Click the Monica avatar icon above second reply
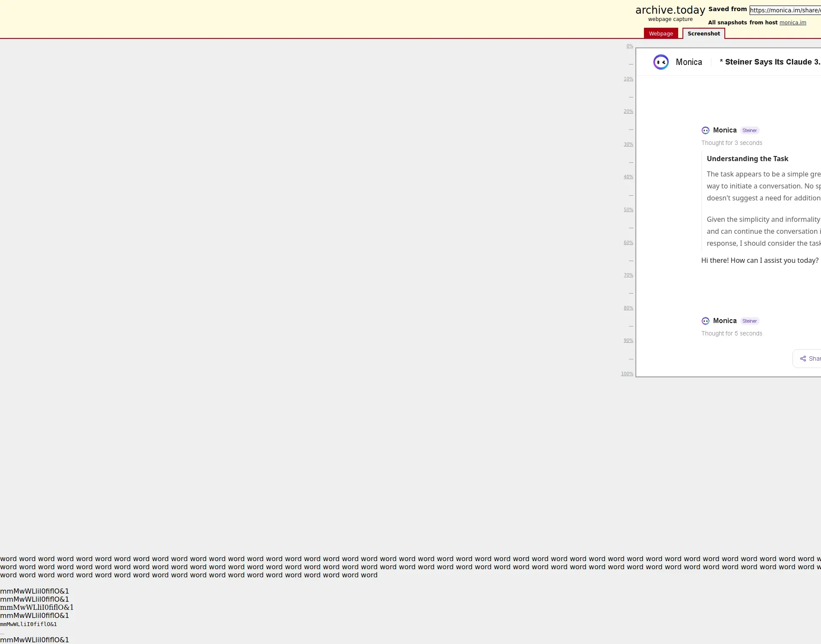821x644 pixels. click(x=705, y=321)
